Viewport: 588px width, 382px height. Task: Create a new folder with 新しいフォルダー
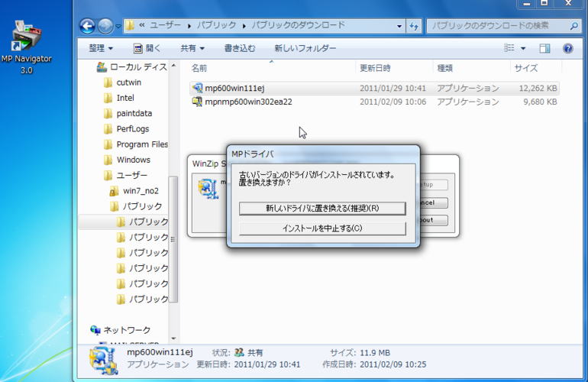305,48
